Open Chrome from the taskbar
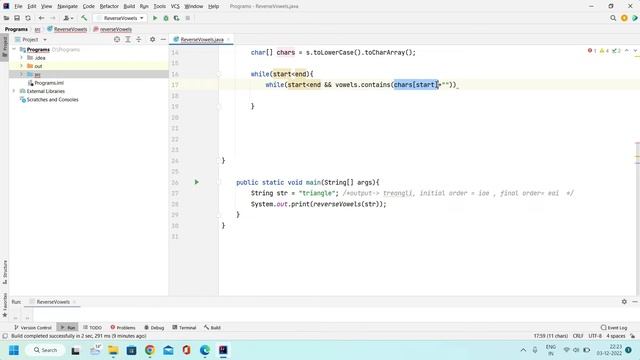Viewport: 640px width, 360px height. (x=150, y=350)
